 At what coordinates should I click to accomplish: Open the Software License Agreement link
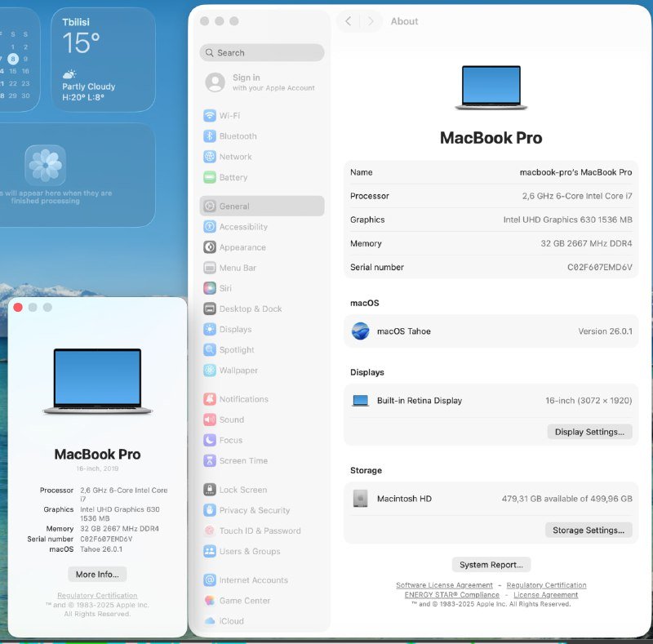(444, 584)
